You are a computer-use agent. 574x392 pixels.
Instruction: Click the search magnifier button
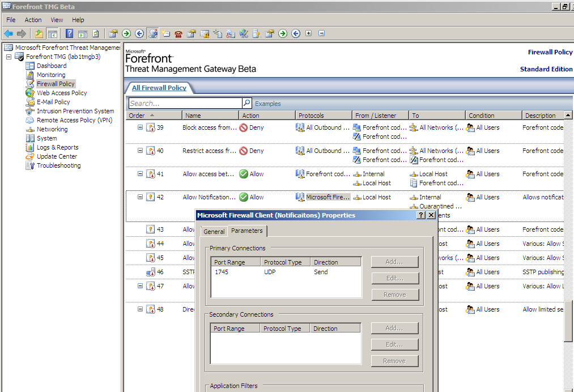[246, 103]
